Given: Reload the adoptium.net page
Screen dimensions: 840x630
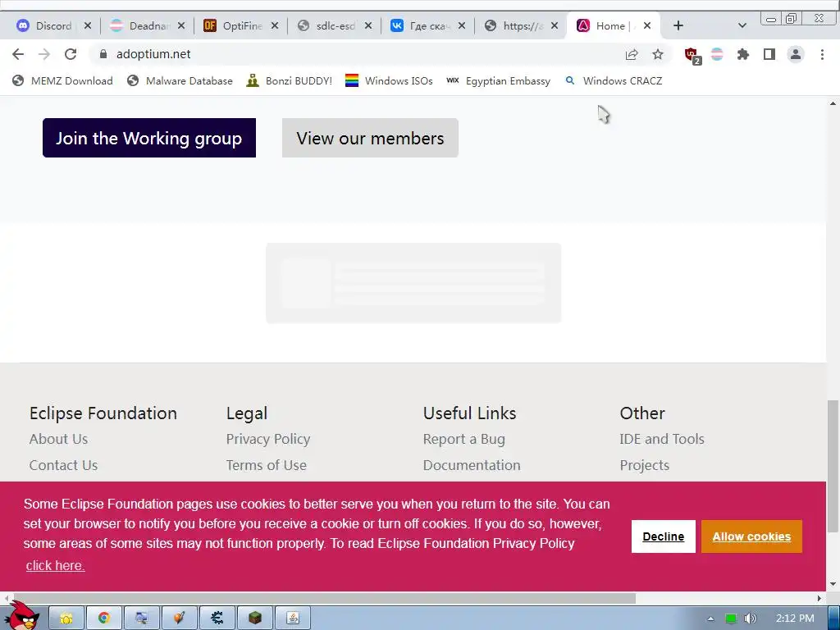Looking at the screenshot, I should pyautogui.click(x=71, y=54).
